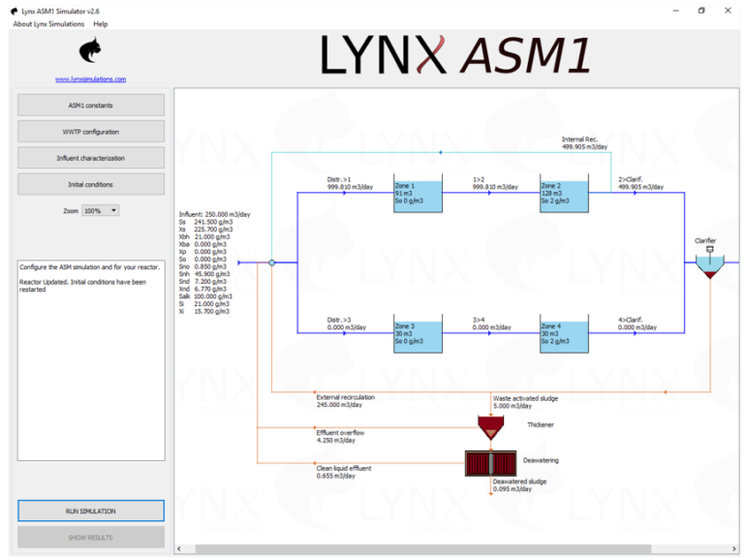
Task: Click the Zone 4 reactor tank
Action: [564, 333]
